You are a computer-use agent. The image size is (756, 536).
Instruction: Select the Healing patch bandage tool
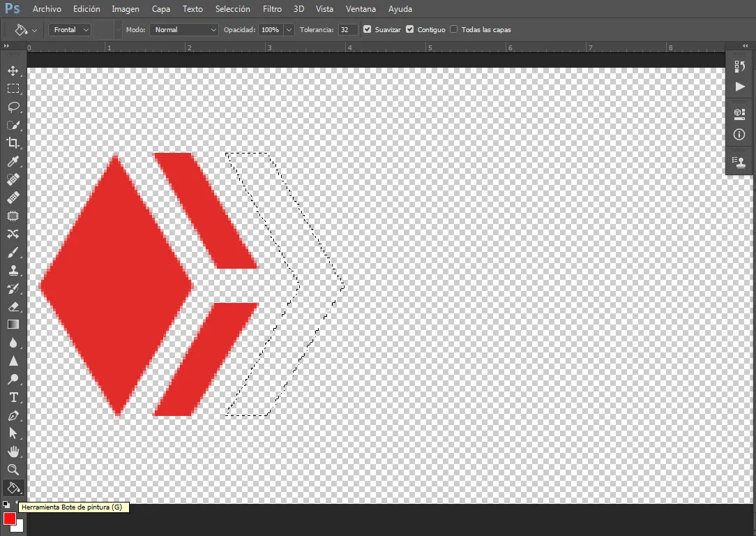(13, 198)
